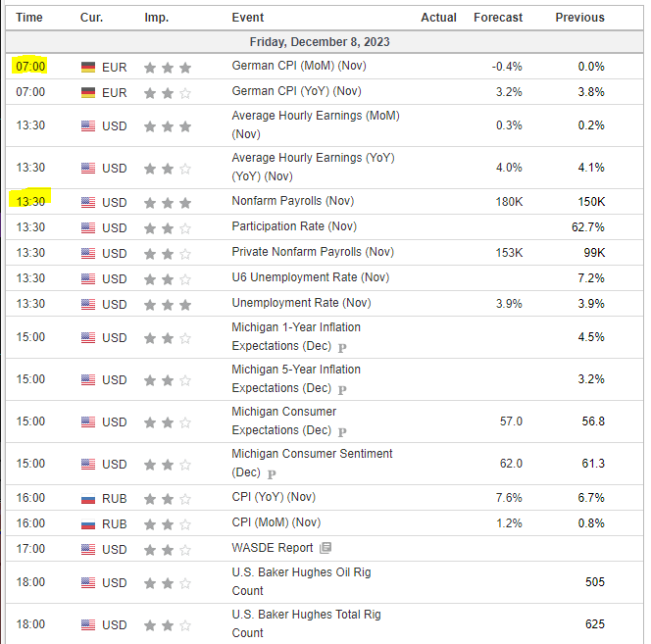
Task: Click preliminary icon beside Michigan 1-Year Inflation Expectations
Action: pos(342,347)
